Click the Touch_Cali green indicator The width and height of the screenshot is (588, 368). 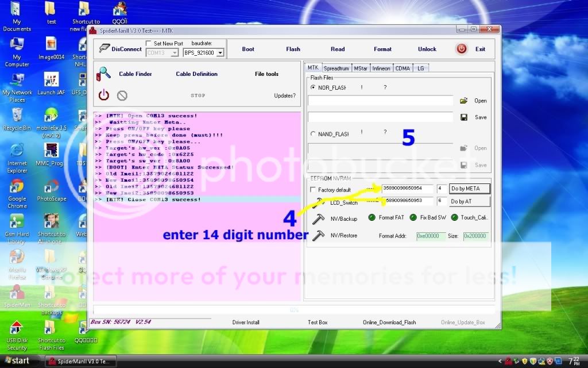pyautogui.click(x=455, y=217)
